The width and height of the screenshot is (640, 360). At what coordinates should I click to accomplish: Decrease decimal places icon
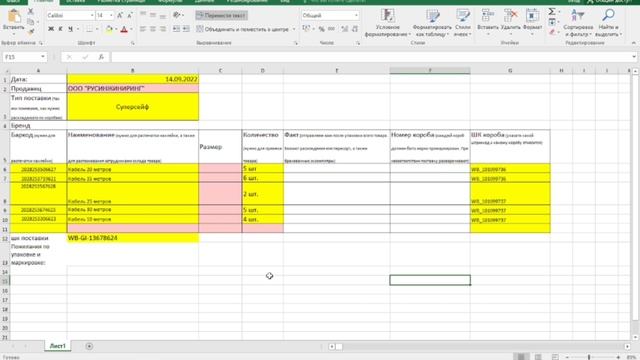pyautogui.click(x=355, y=29)
